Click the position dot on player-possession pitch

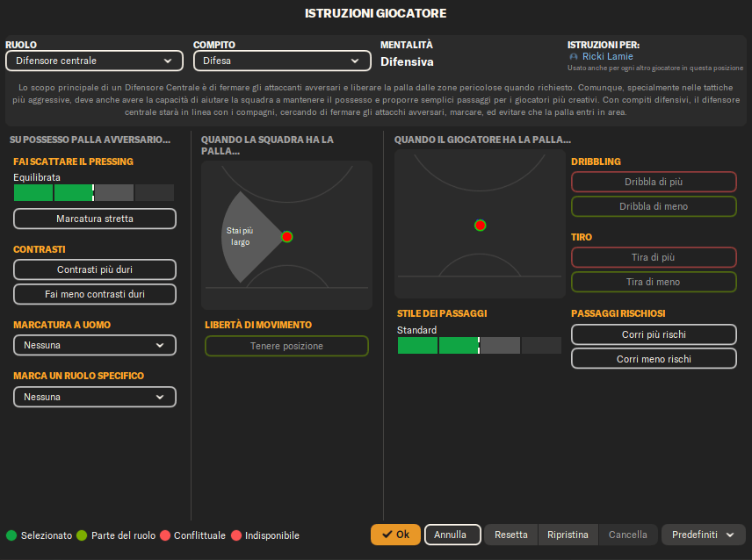click(480, 226)
